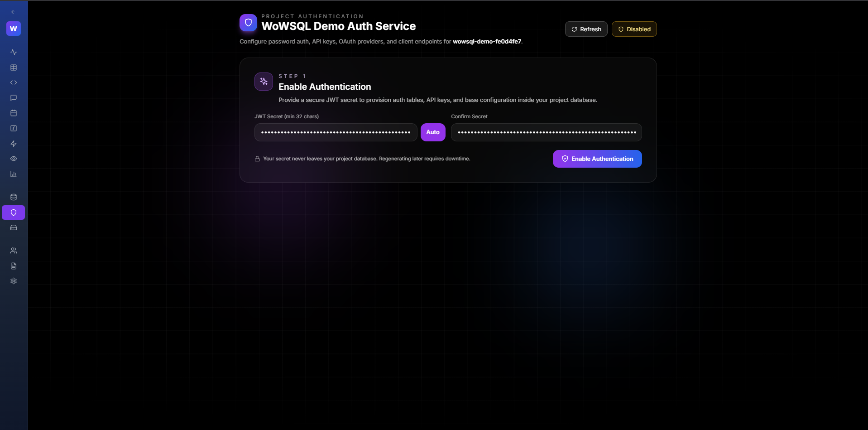
Task: Open the analytics bar chart sidebar icon
Action: 13,174
